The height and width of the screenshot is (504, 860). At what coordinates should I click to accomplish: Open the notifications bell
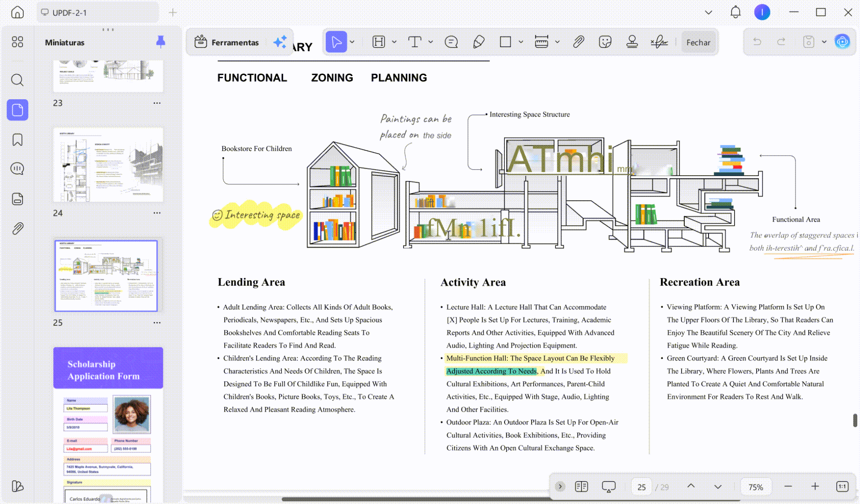tap(736, 12)
